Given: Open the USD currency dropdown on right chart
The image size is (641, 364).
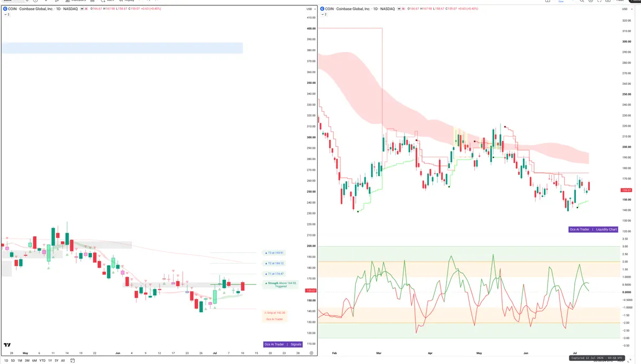Looking at the screenshot, I should click(x=626, y=9).
